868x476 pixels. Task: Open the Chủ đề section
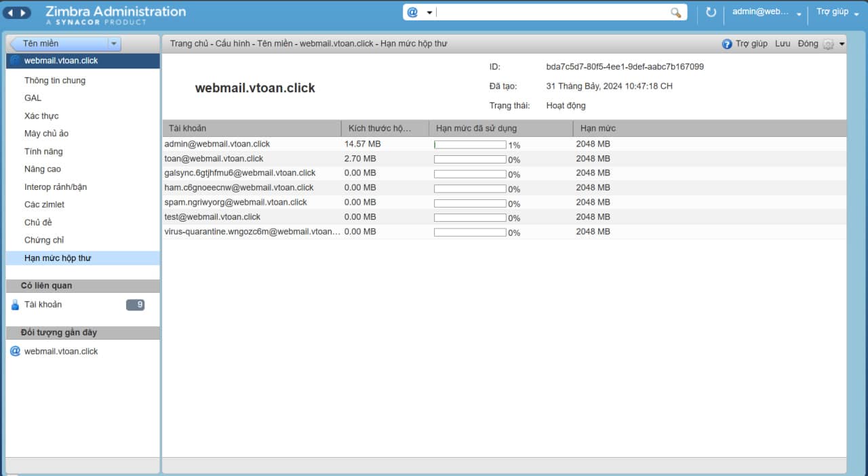click(x=38, y=222)
